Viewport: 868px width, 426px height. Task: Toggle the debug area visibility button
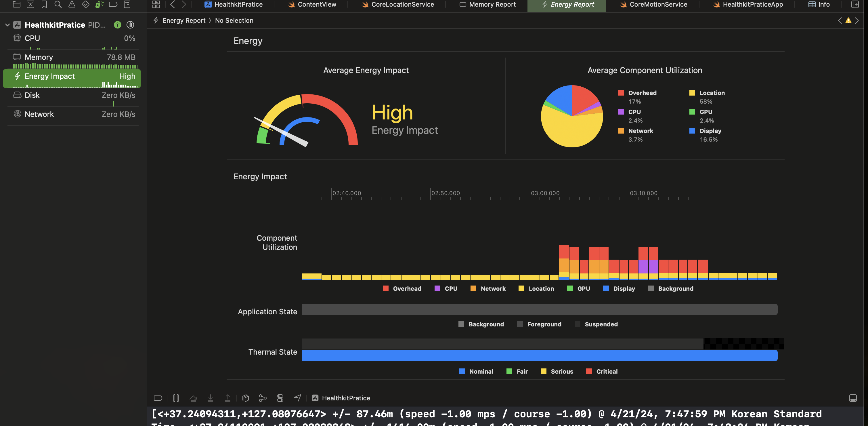click(853, 398)
